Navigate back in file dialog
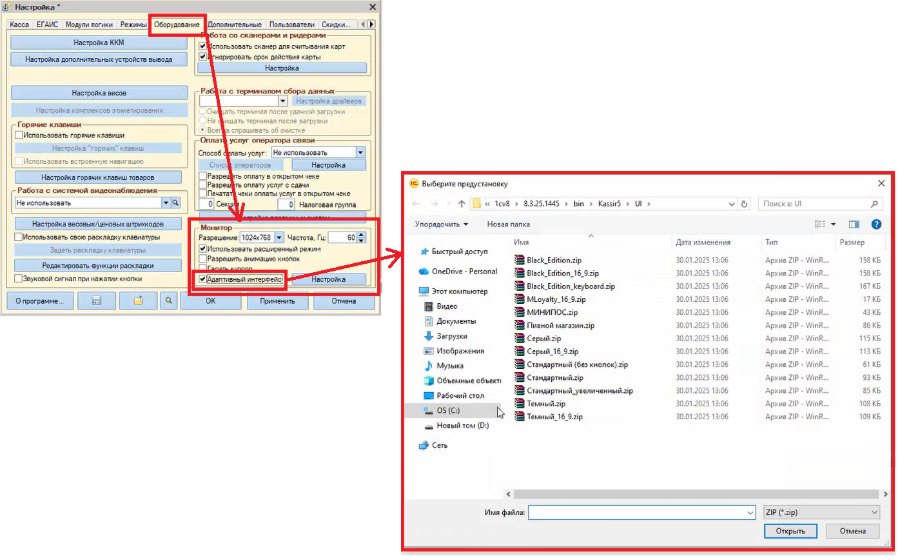This screenshot has width=900, height=556. [416, 204]
